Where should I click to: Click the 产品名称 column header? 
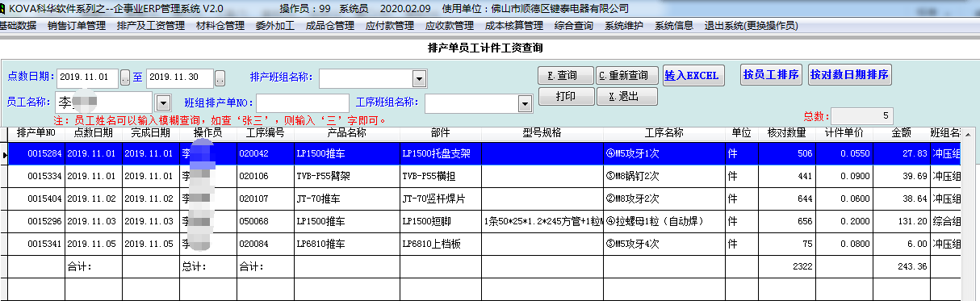[347, 132]
